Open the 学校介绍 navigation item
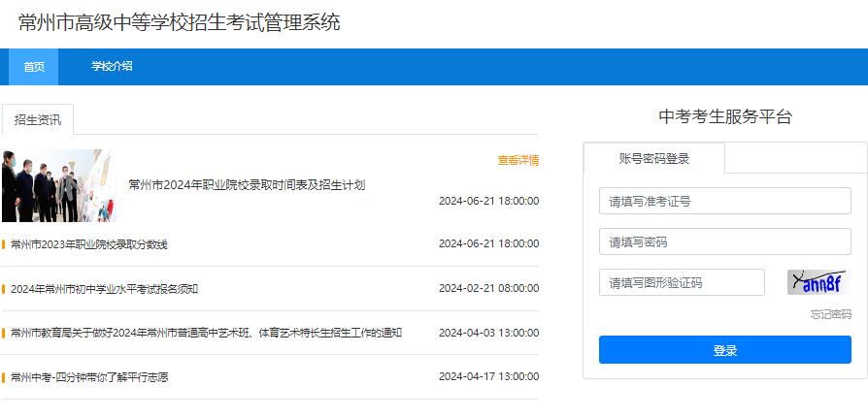Screen dimensions: 868x418 click(112, 67)
